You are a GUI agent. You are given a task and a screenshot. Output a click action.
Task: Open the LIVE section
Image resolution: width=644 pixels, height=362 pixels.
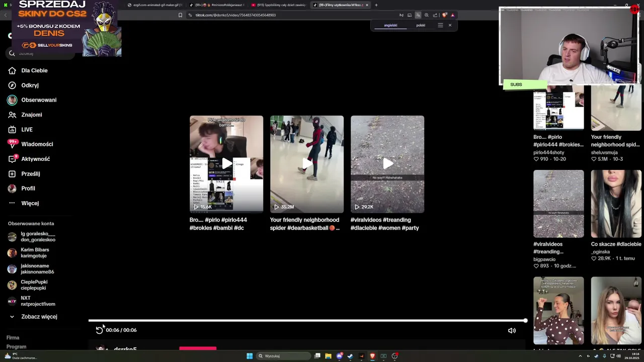coord(21,130)
